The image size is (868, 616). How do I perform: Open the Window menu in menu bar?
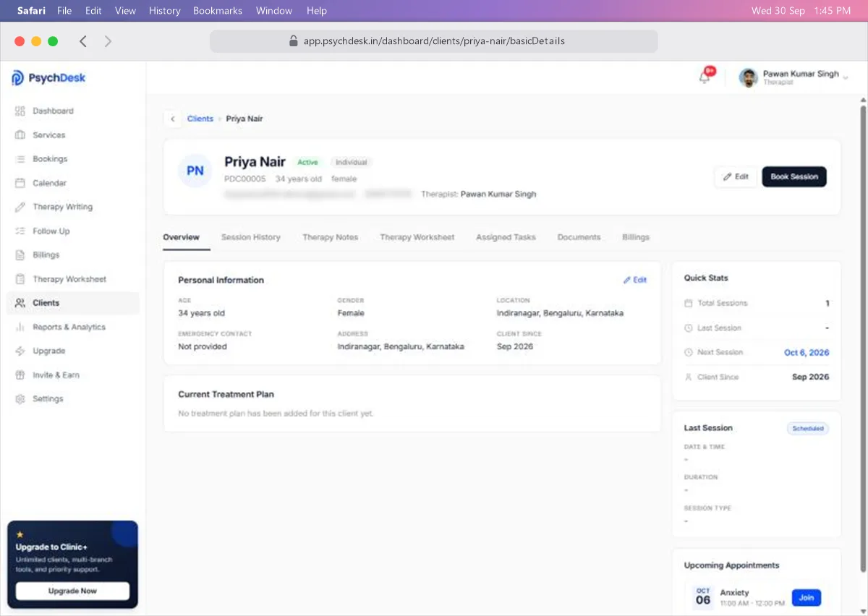tap(274, 11)
